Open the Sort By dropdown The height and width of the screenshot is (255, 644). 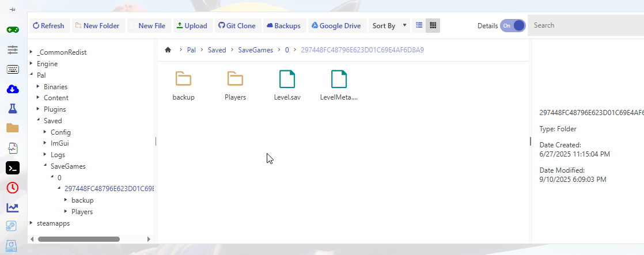389,26
